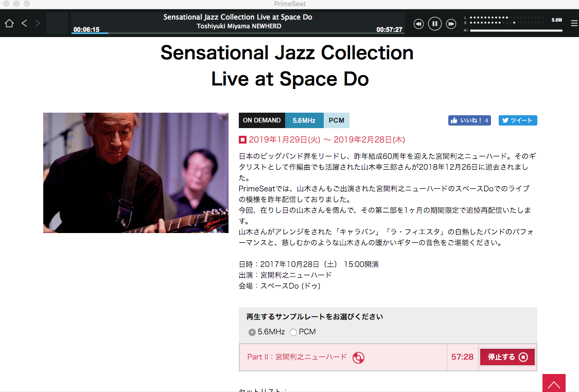Image resolution: width=579 pixels, height=392 pixels.
Task: Select the PCM sample rate radio button
Action: point(293,332)
